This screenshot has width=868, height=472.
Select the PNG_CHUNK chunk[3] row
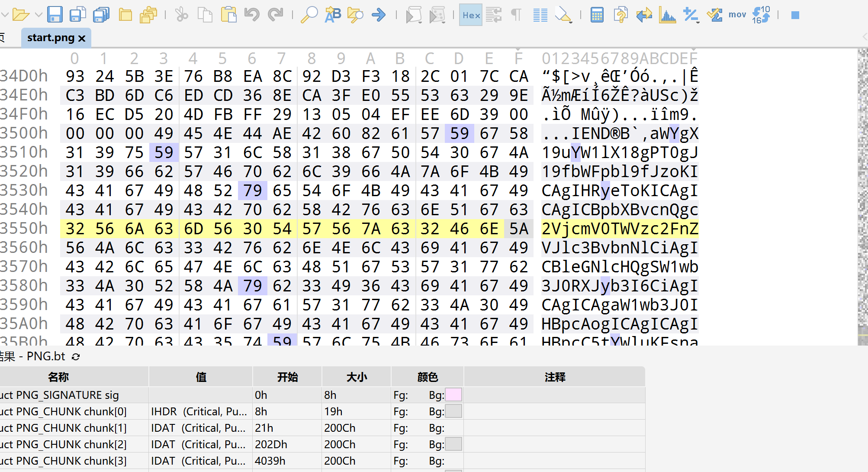[322, 461]
